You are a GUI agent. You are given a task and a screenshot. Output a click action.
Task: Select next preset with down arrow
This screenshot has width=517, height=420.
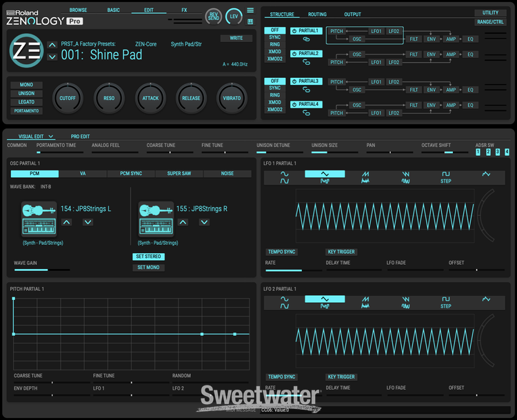coord(52,56)
